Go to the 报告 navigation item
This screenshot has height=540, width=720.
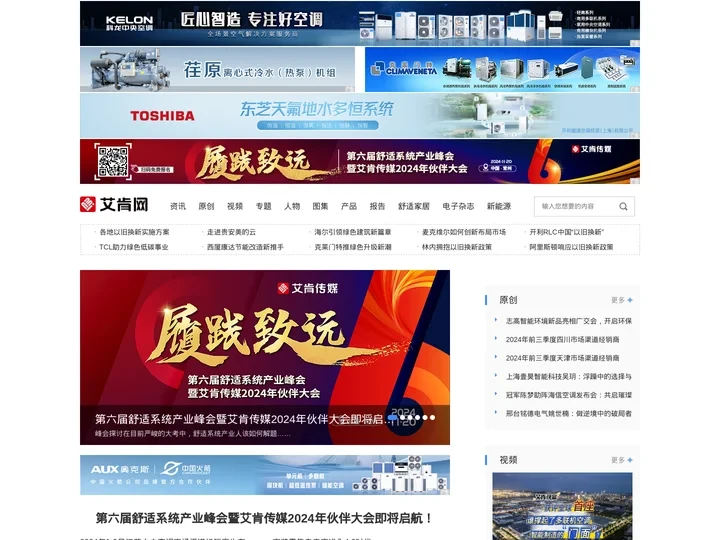[377, 206]
